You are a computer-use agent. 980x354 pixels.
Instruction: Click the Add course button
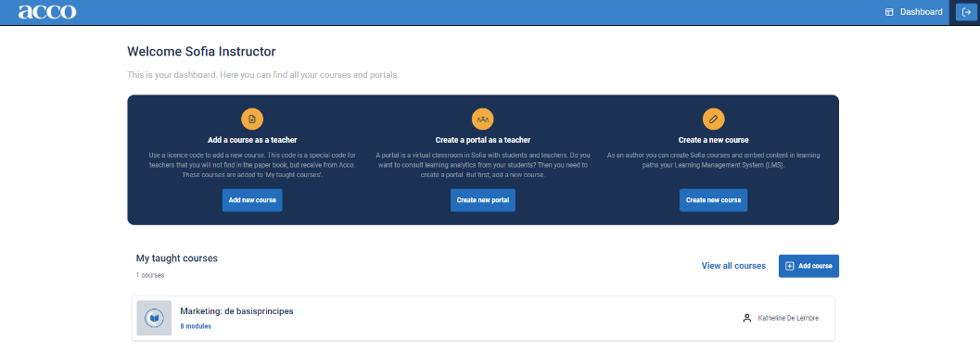point(808,266)
